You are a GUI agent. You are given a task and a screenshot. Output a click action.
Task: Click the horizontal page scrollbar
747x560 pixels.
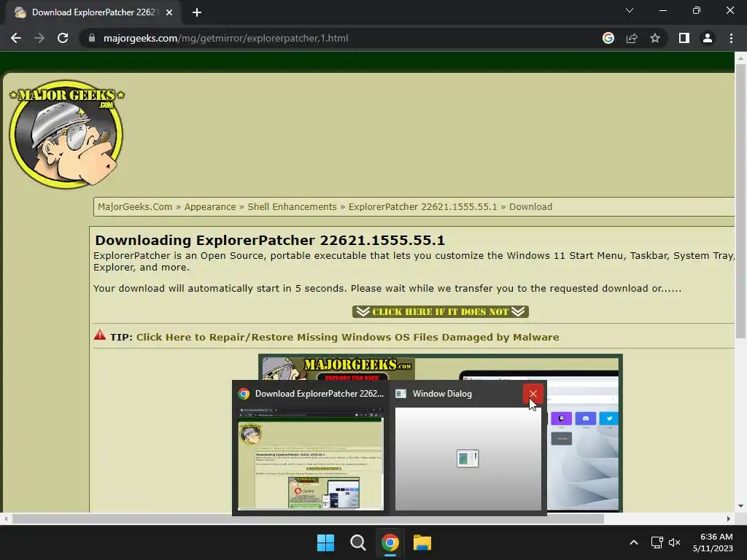[x=308, y=518]
